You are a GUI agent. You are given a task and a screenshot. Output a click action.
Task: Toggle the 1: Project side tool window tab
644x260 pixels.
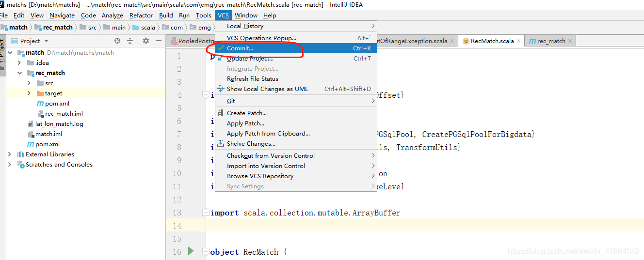coord(2,51)
